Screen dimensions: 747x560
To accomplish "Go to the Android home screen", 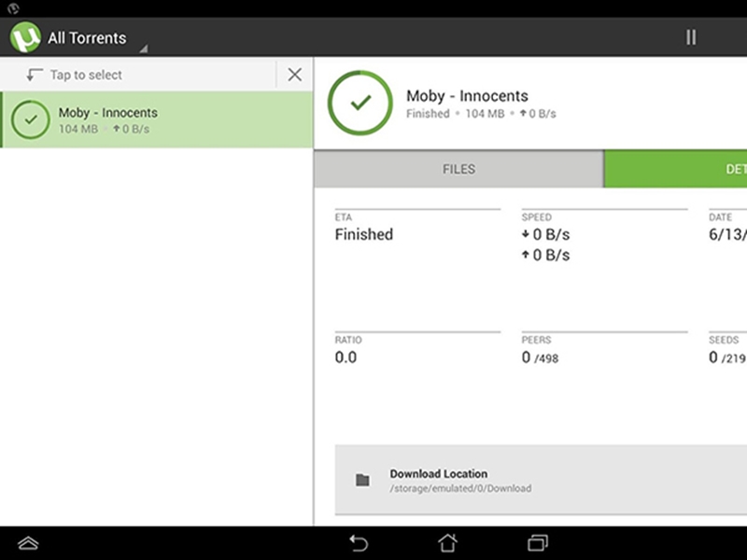I will (448, 542).
